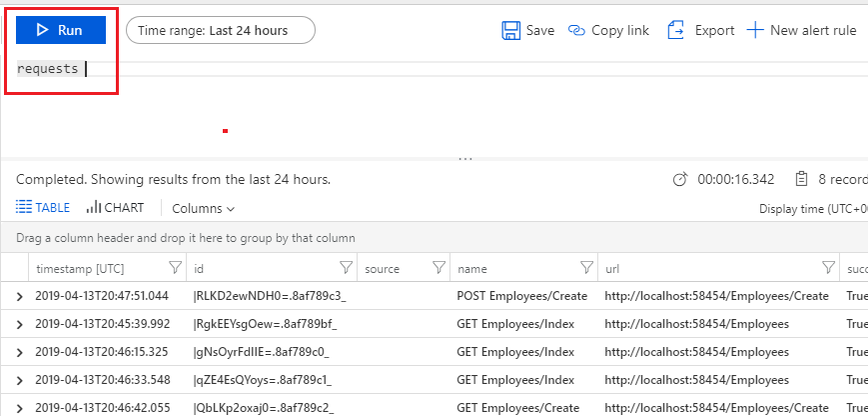
Task: Expand the 20:46:42.055 row
Action: click(x=19, y=409)
